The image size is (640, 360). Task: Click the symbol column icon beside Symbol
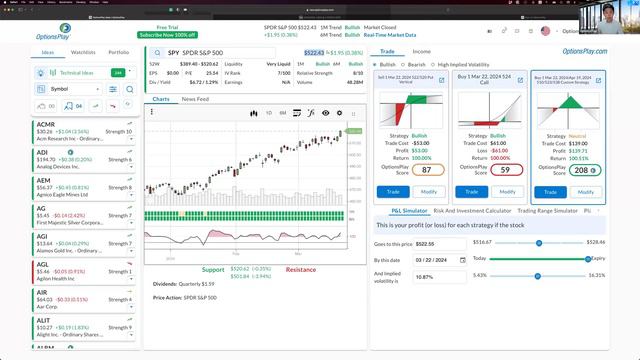(x=41, y=89)
